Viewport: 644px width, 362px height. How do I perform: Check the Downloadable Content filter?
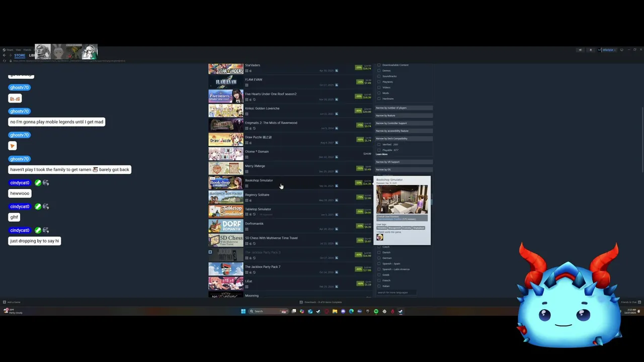point(379,65)
